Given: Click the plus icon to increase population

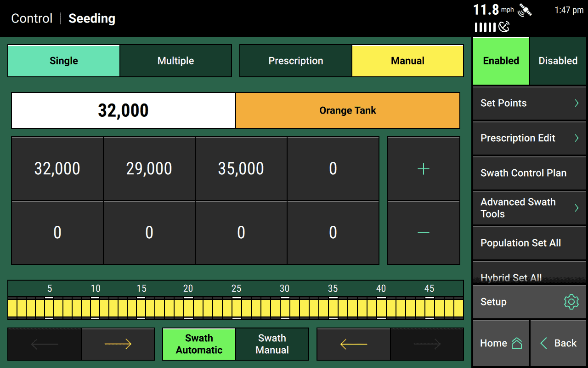Looking at the screenshot, I should click(x=423, y=169).
